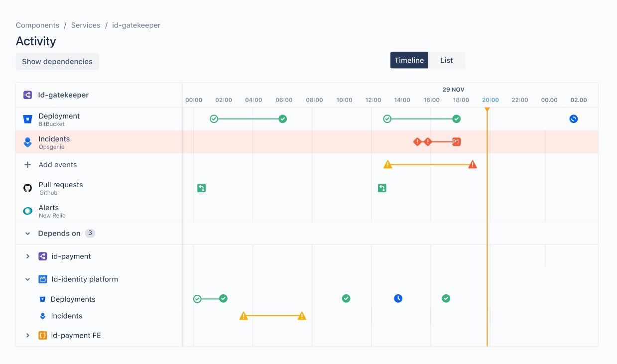Click the Show dependencies button
This screenshot has width=617, height=364.
[x=57, y=61]
